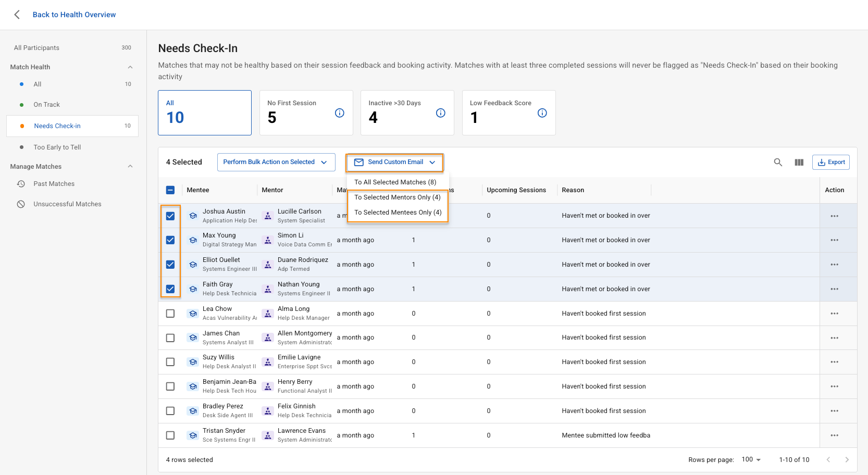The width and height of the screenshot is (868, 475).
Task: Click the Export button
Action: click(x=830, y=162)
